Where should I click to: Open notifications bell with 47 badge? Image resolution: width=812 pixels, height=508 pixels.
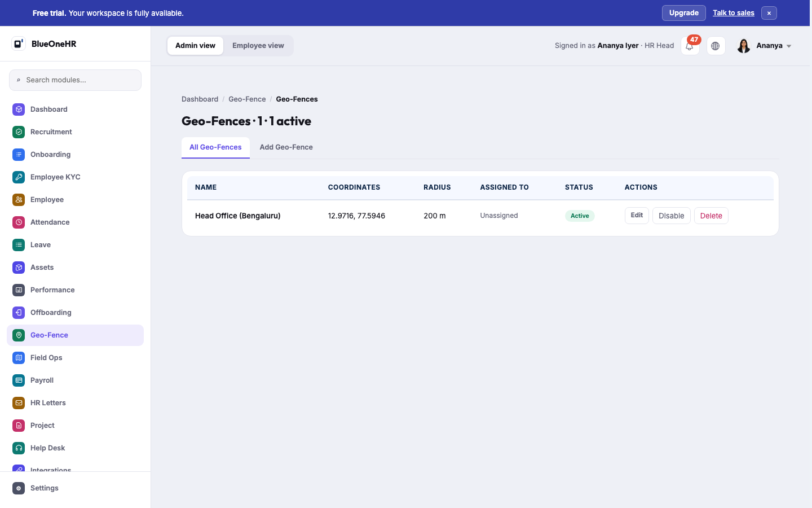(690, 46)
